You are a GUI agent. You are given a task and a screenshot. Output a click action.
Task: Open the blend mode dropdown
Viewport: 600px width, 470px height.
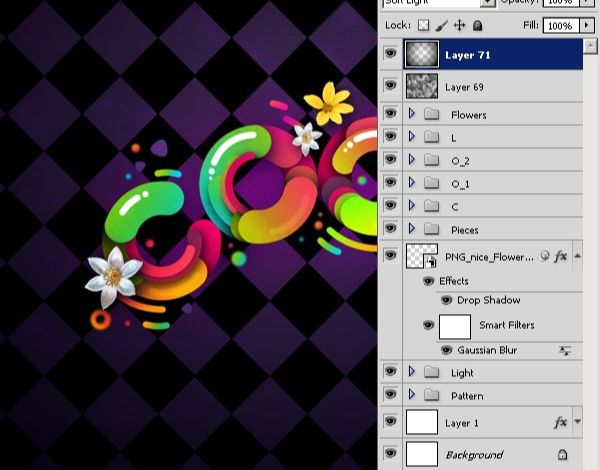[488, 2]
